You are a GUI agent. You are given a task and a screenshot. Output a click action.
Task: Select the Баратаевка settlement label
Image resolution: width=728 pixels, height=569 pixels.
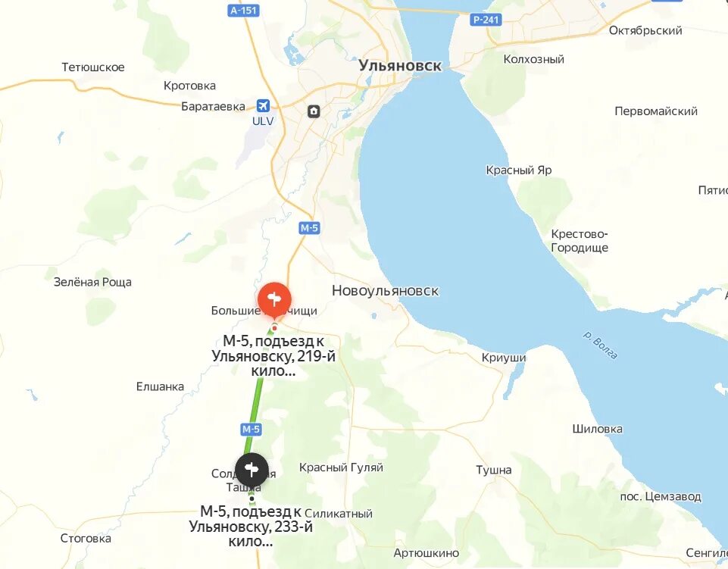click(213, 106)
